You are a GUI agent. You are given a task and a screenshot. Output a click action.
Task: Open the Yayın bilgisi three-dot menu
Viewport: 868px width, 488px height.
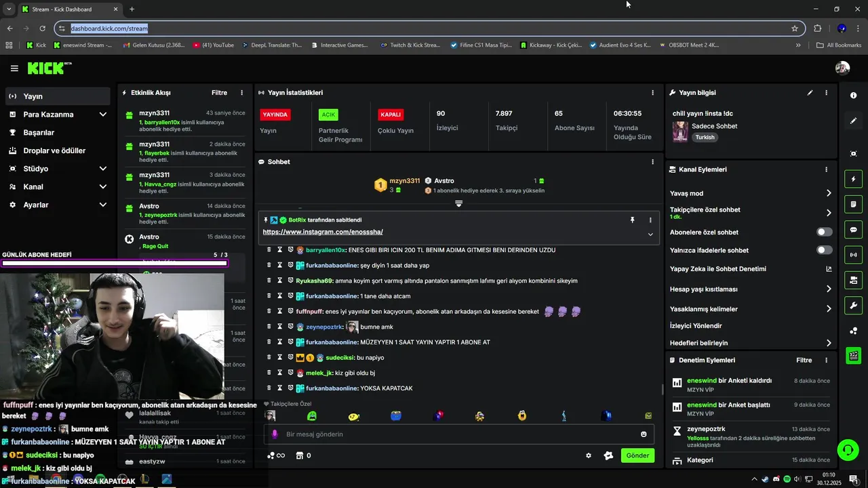pyautogui.click(x=826, y=93)
